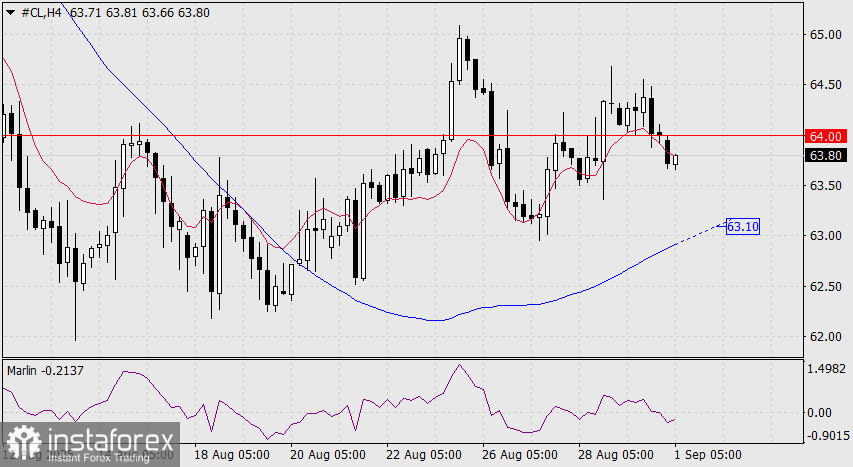Select the 20 Aug 05:00 time label
This screenshot has height=467, width=853.
click(327, 454)
